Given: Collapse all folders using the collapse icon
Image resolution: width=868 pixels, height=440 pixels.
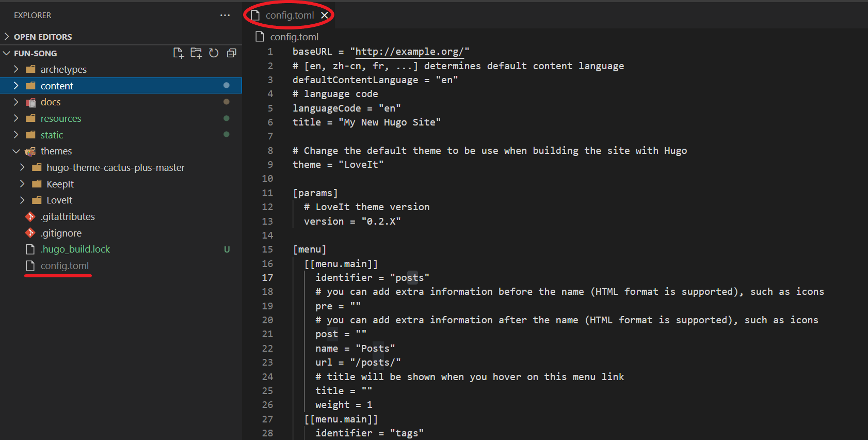Looking at the screenshot, I should pyautogui.click(x=232, y=53).
